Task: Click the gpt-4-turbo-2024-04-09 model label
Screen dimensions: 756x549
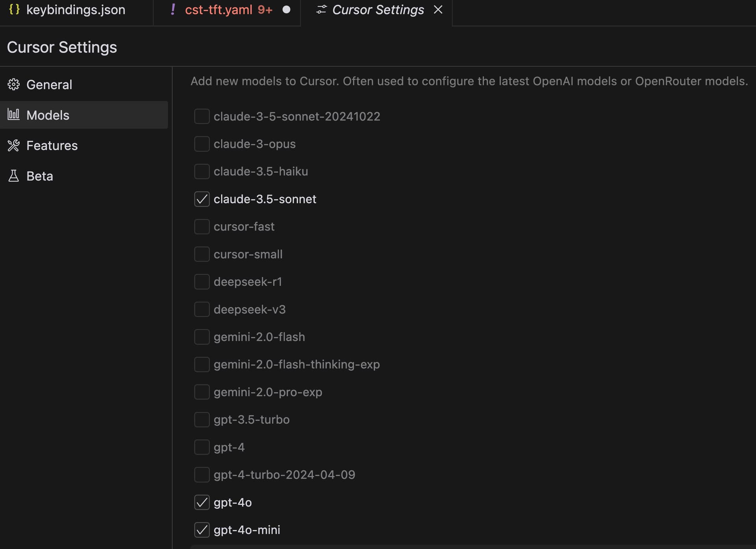Action: (284, 475)
